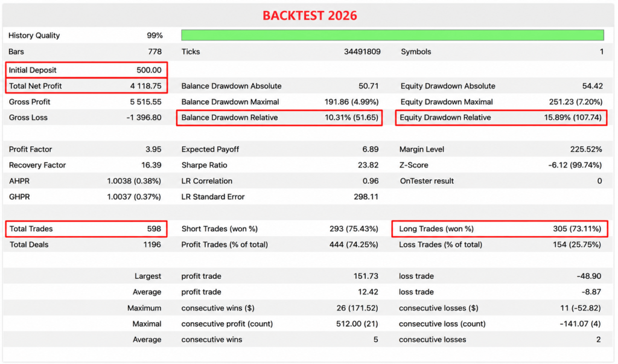Select the Total Net Profit row
This screenshot has height=364, width=618.
86,86
